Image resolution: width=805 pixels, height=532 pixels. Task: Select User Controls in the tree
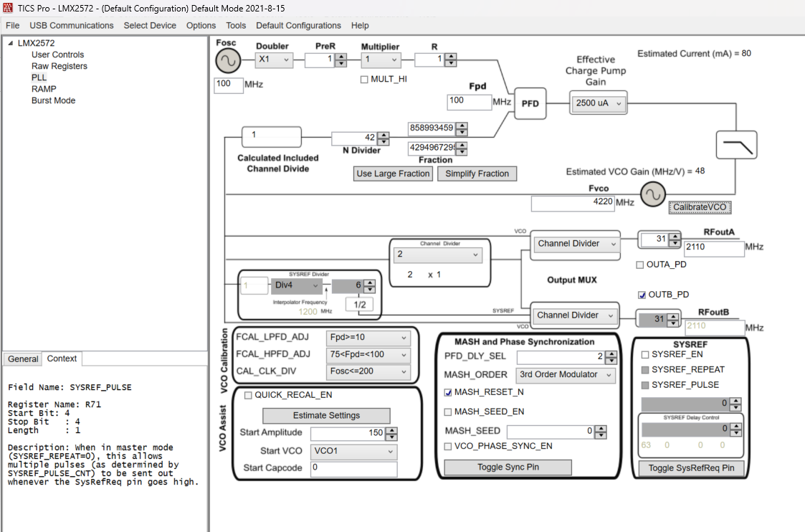[57, 55]
